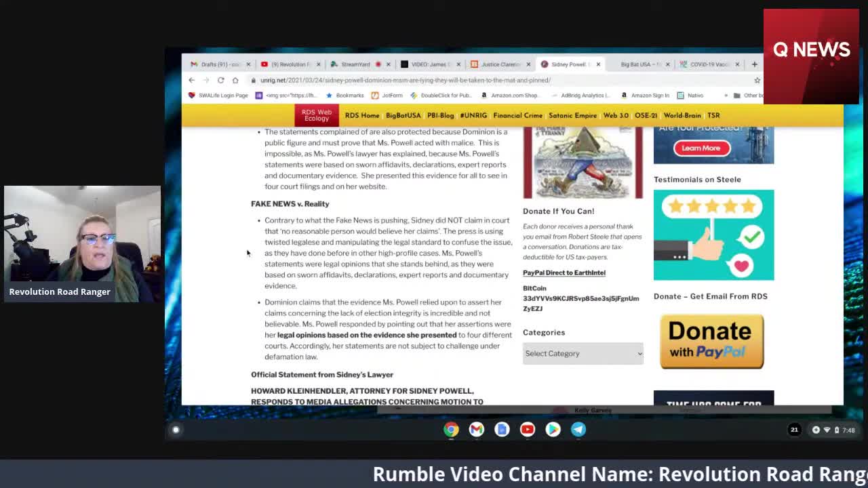Open the browser home page icon
The image size is (868, 488).
[235, 80]
